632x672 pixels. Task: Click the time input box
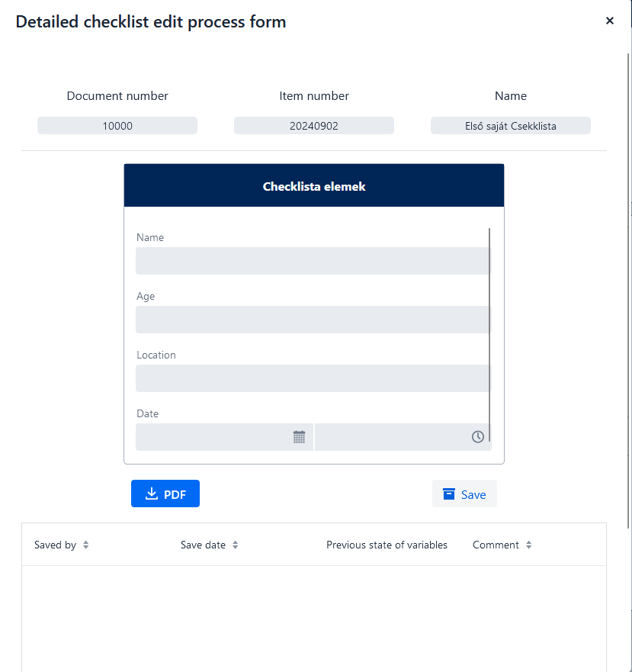[x=403, y=437]
